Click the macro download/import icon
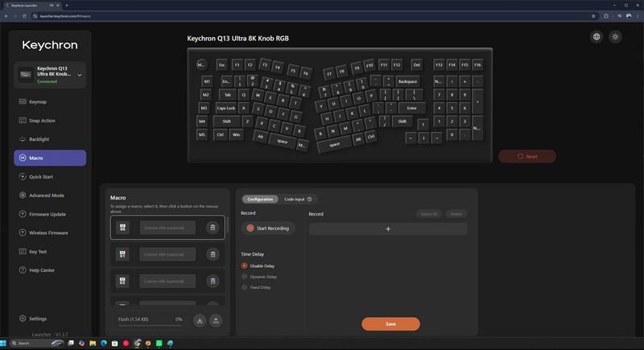 pos(200,320)
